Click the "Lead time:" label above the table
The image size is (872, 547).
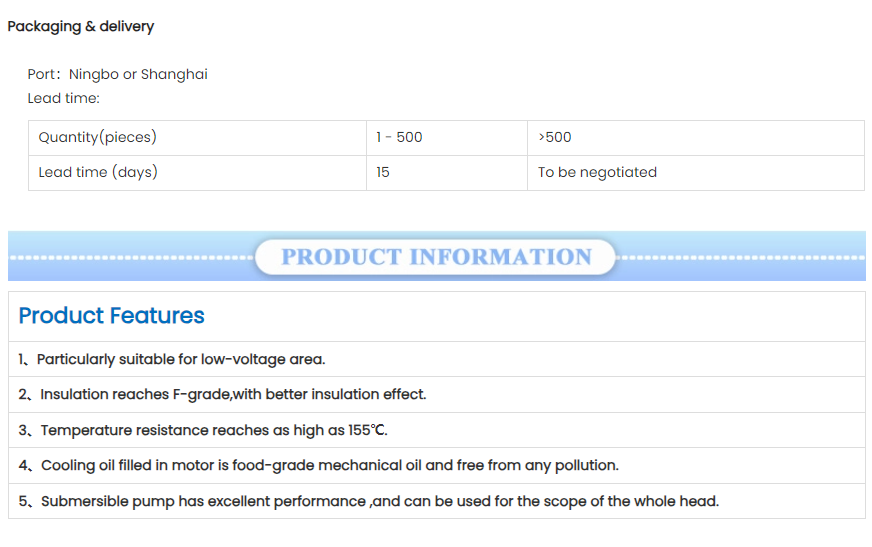(64, 98)
